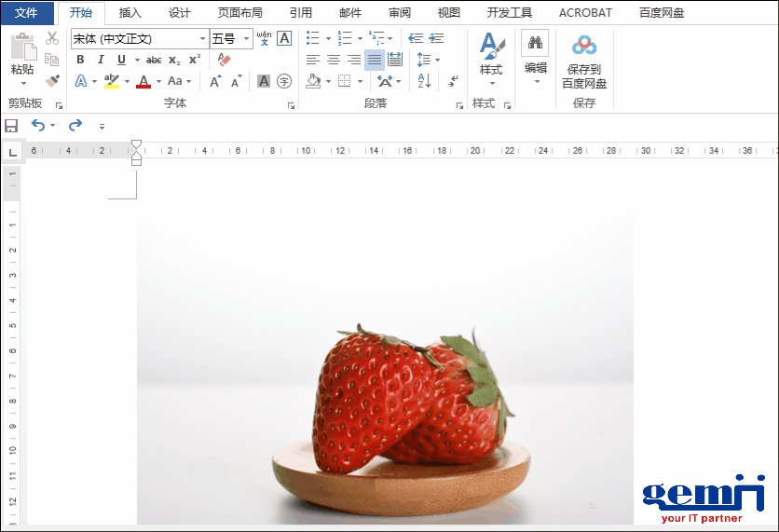Click the Clear Formatting eraser icon

point(224,60)
